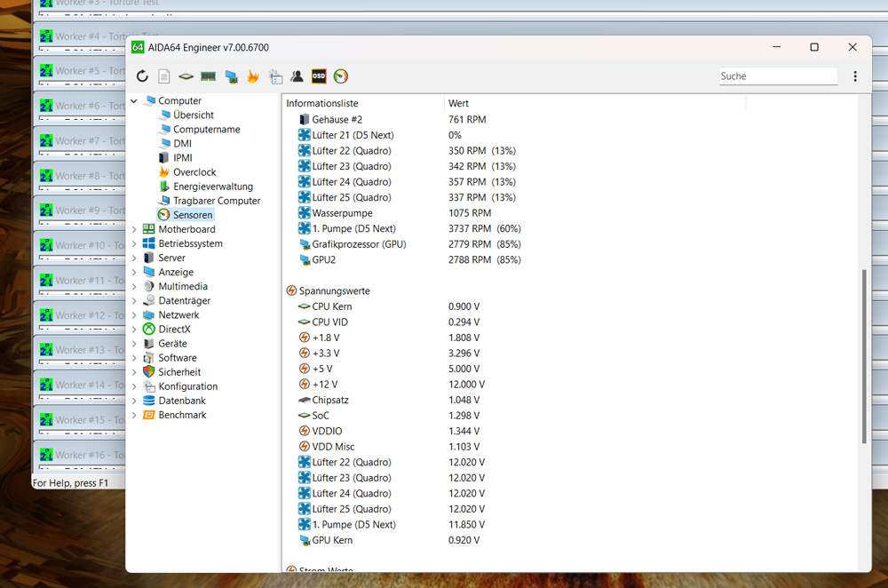Expand the Sicherheit tree node
Screen dimensions: 888x588
click(x=134, y=372)
